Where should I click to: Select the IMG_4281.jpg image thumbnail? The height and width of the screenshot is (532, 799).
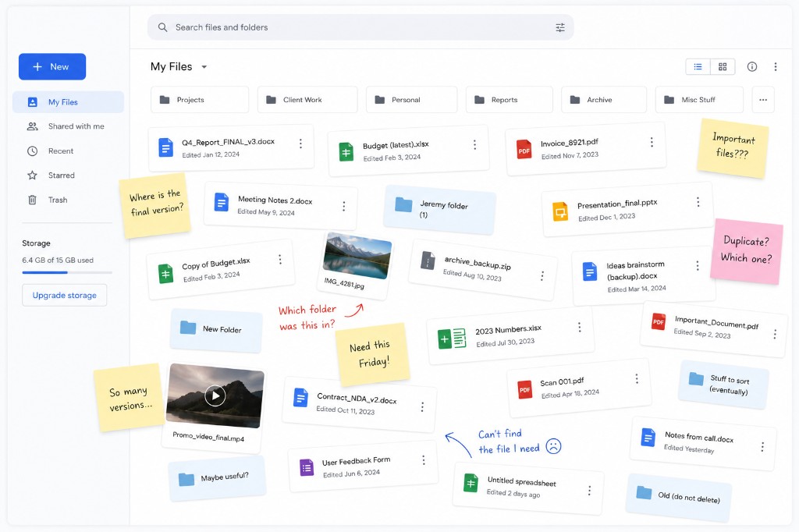[x=357, y=256]
